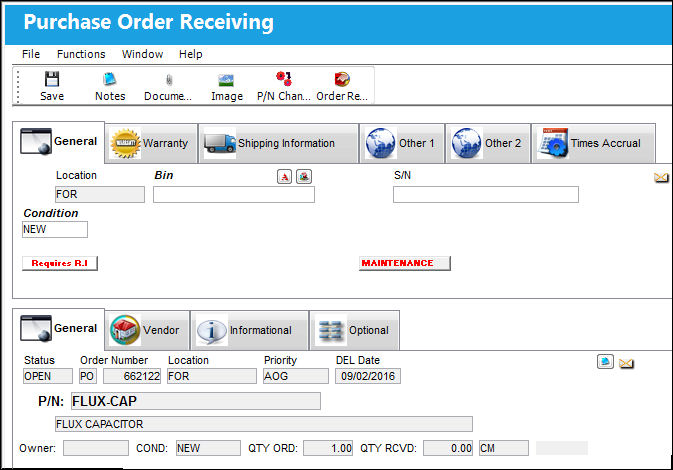Open the Documents paperclip icon
Viewport: 673px width, 470px height.
[168, 86]
